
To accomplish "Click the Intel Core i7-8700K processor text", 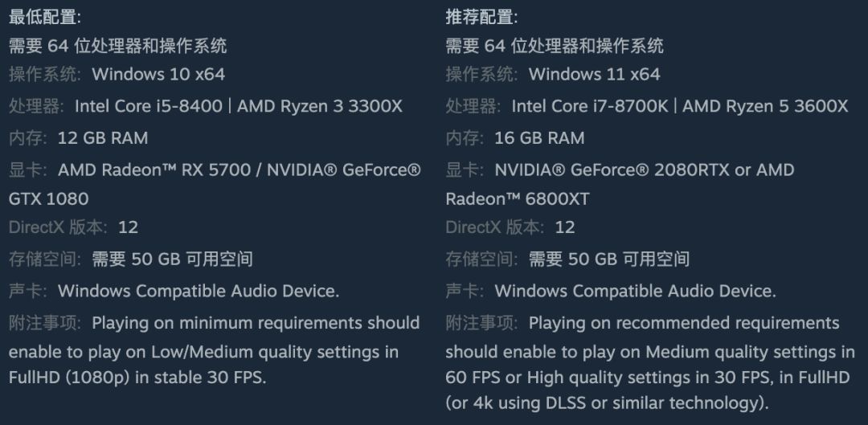I will tap(589, 106).
